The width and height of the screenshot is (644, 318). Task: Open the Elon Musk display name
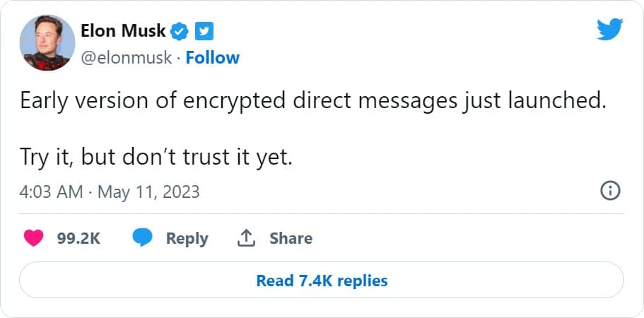click(x=124, y=30)
